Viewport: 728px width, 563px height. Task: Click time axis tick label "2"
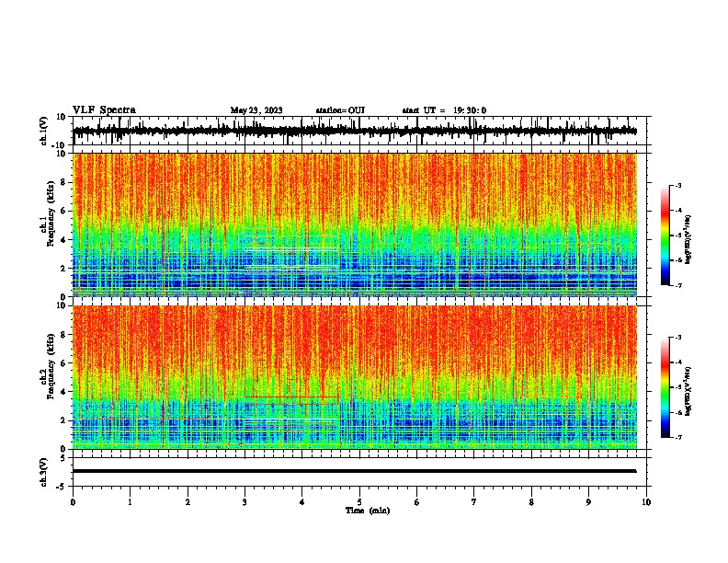point(188,502)
